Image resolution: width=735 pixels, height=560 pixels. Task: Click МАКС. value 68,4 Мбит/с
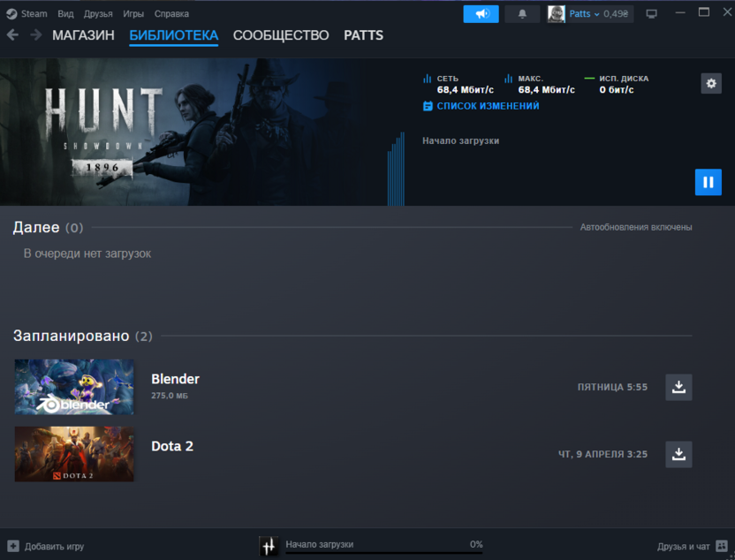(547, 90)
